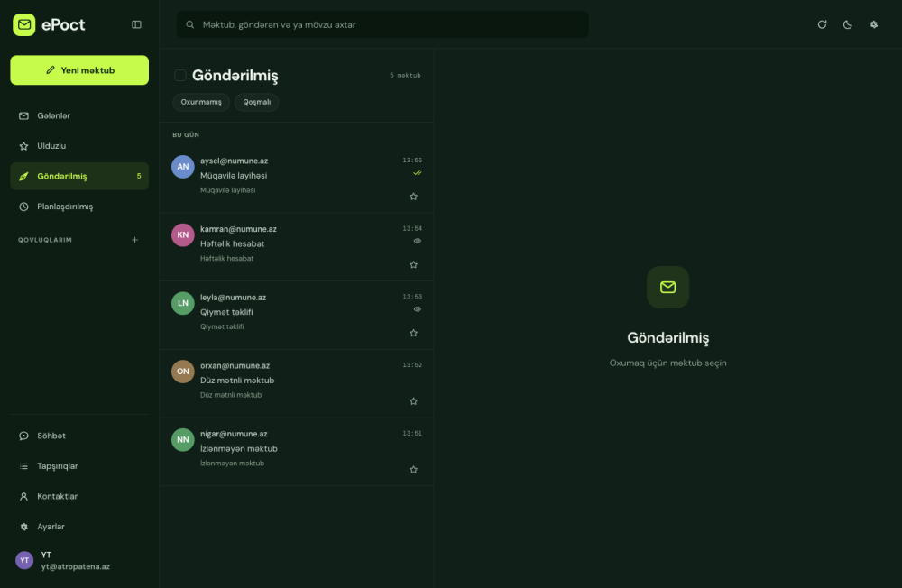Star the Qiymət təklifi email
The width and height of the screenshot is (902, 588).
click(x=414, y=333)
